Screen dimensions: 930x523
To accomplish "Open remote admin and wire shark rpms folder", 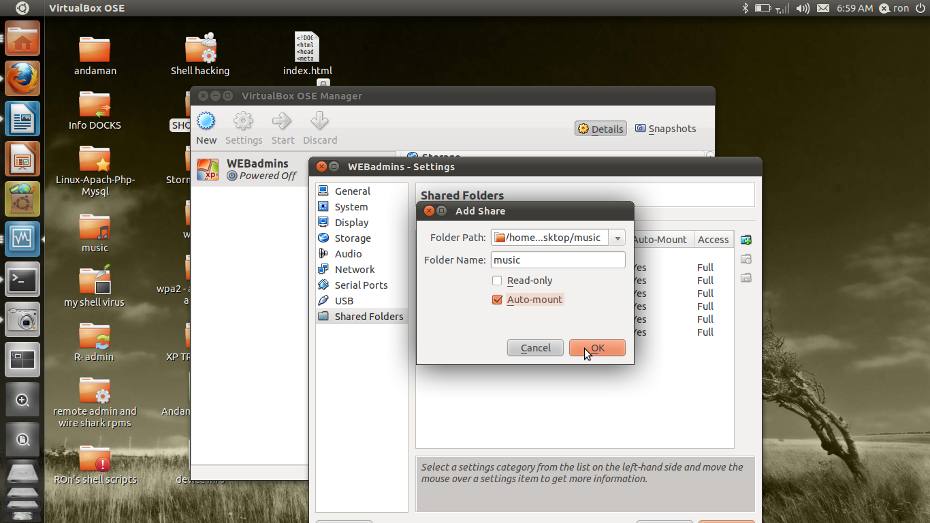I will tap(95, 403).
